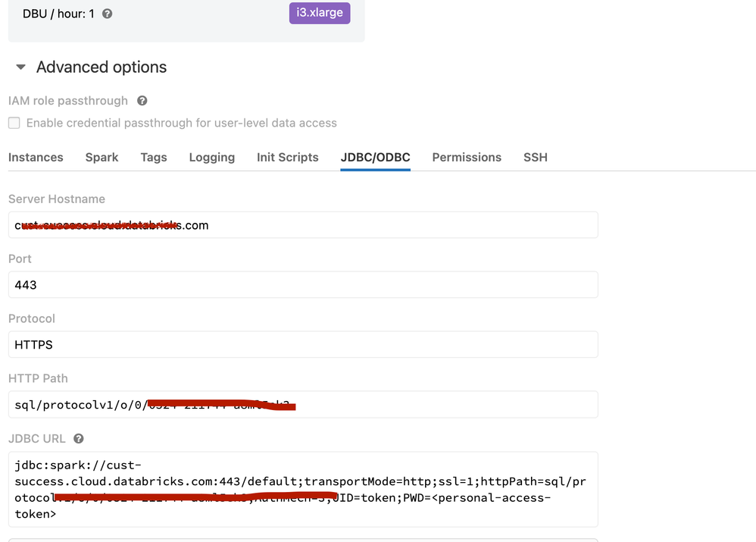Click the Server Hostname field

303,225
